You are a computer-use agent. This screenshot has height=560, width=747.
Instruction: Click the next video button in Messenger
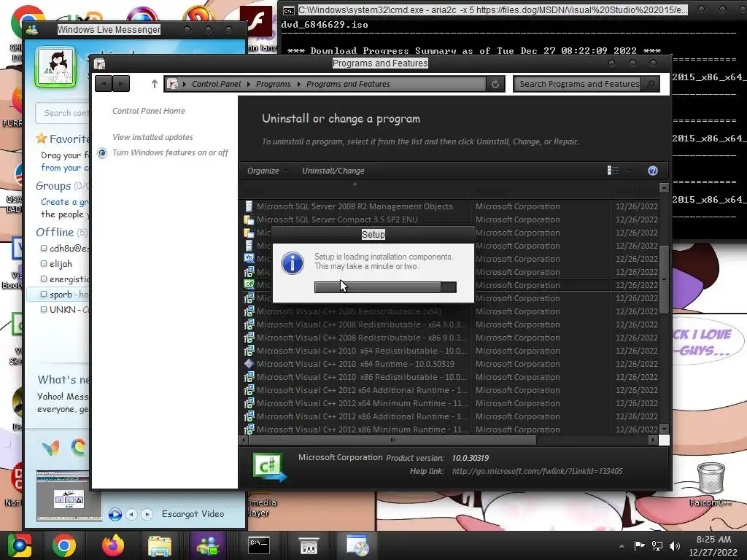tap(147, 514)
